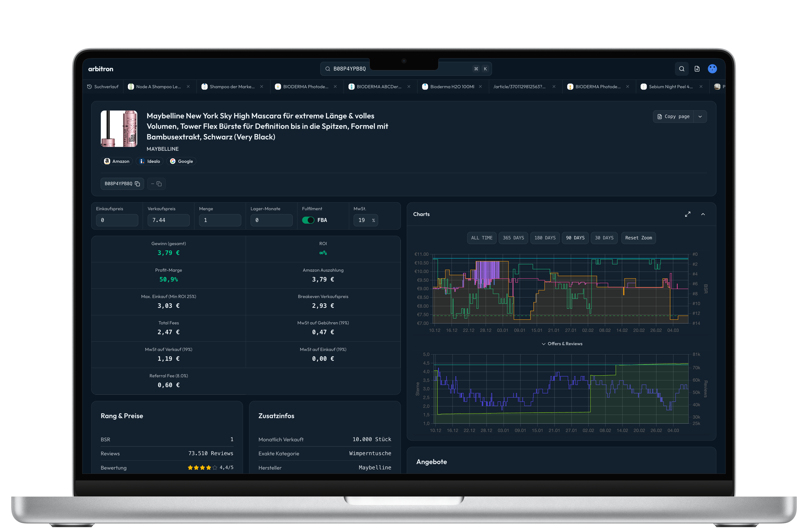This screenshot has width=808, height=532.
Task: Open the Google search link for the product
Action: click(181, 161)
